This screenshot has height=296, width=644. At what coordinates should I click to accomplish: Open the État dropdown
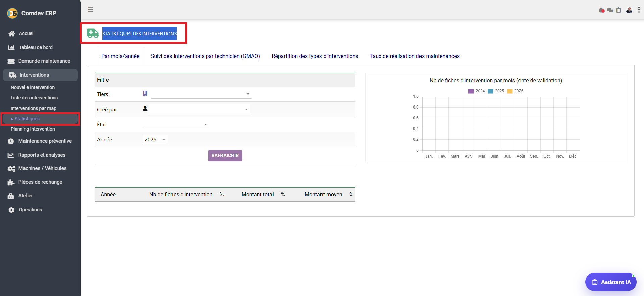click(x=176, y=124)
